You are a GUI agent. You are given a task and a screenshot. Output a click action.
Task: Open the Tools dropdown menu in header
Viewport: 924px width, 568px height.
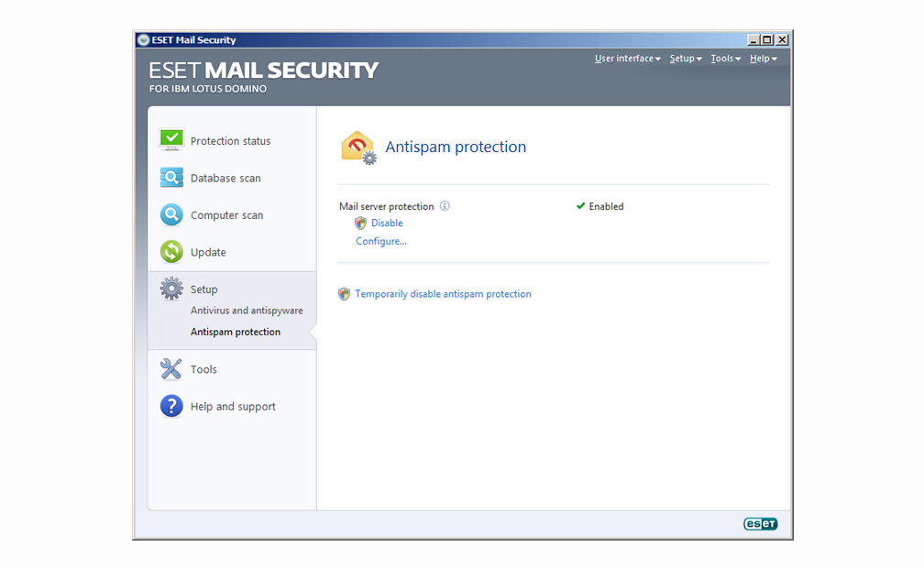[725, 59]
